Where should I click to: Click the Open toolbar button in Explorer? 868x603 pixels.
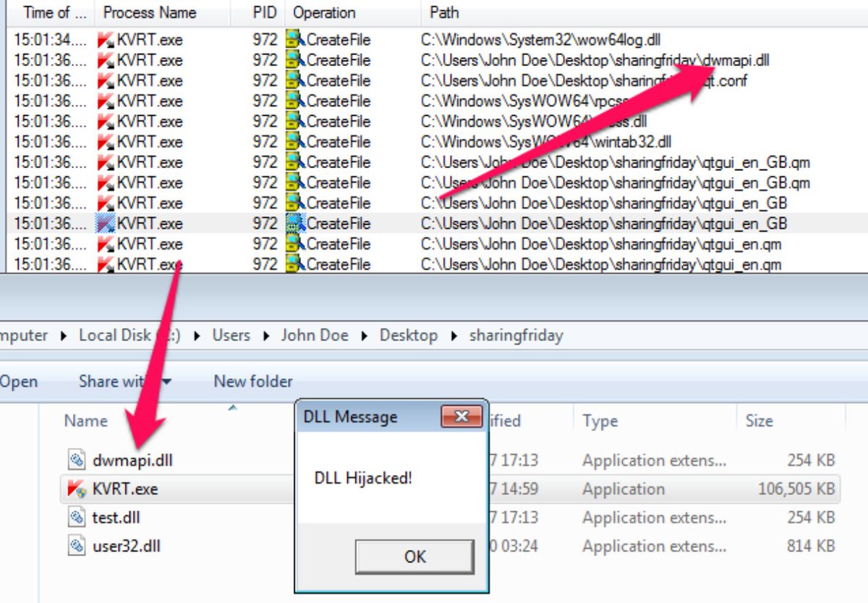(x=19, y=381)
